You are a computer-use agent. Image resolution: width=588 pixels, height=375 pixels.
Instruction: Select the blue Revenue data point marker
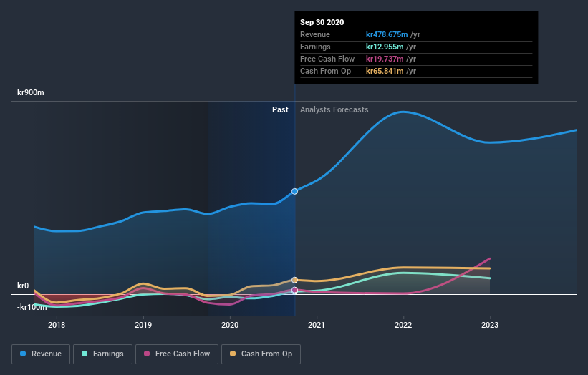click(x=295, y=191)
